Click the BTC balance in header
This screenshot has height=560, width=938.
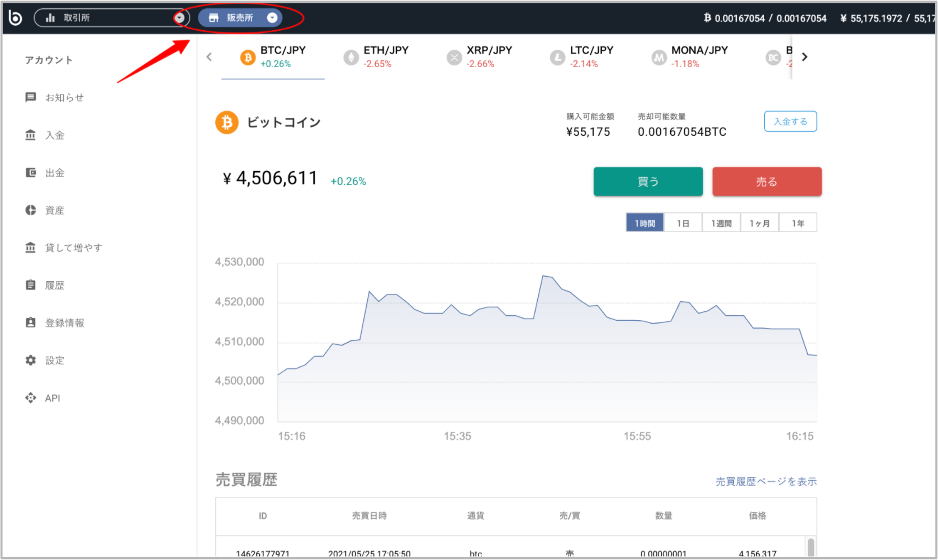coord(765,18)
